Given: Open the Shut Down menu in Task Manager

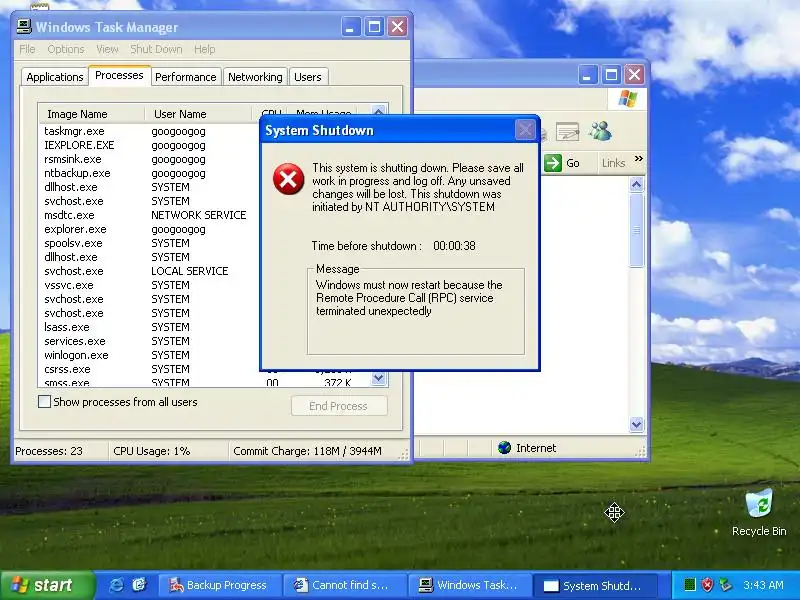Looking at the screenshot, I should [x=156, y=49].
